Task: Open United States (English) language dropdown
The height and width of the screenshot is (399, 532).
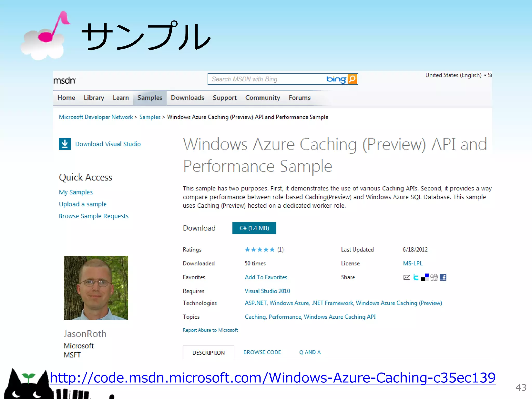Action: pyautogui.click(x=456, y=75)
